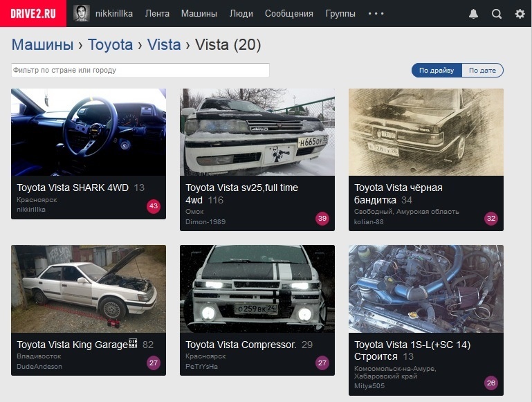Viewport: 532px width, 402px height.
Task: Open the Группы menu item
Action: [x=340, y=14]
